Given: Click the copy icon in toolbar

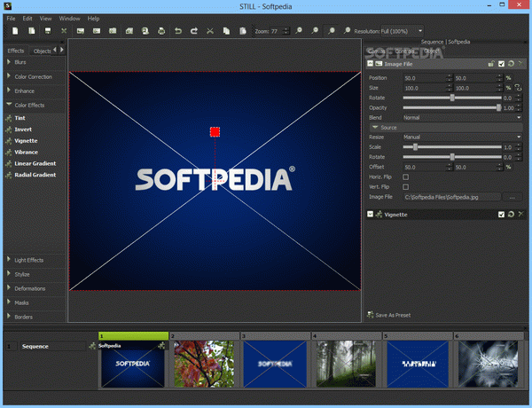Looking at the screenshot, I should tap(226, 31).
